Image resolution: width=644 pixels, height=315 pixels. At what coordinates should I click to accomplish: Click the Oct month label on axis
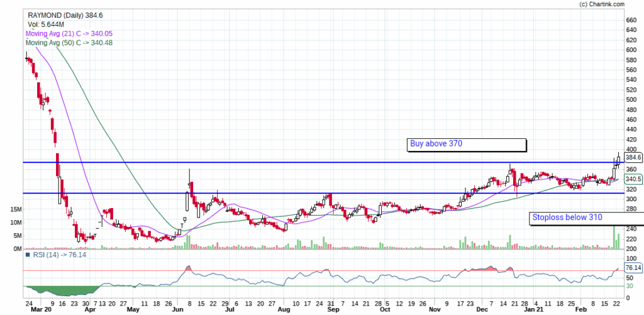(x=385, y=310)
